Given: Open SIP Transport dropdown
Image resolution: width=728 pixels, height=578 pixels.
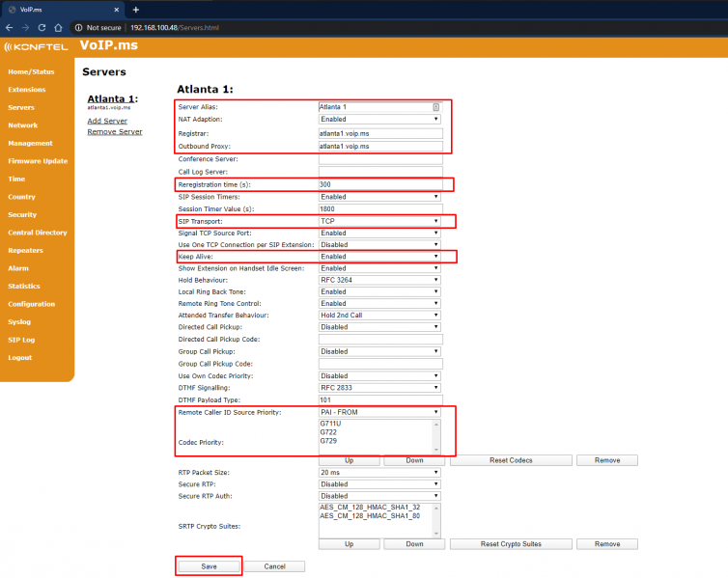Looking at the screenshot, I should tap(379, 221).
